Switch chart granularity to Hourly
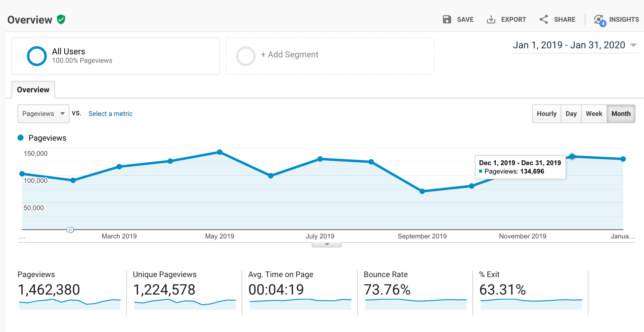644x332 pixels. pyautogui.click(x=546, y=114)
